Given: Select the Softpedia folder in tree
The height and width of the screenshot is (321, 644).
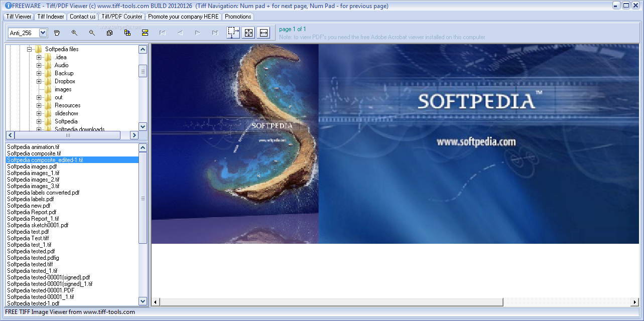Looking at the screenshot, I should pyautogui.click(x=66, y=121).
